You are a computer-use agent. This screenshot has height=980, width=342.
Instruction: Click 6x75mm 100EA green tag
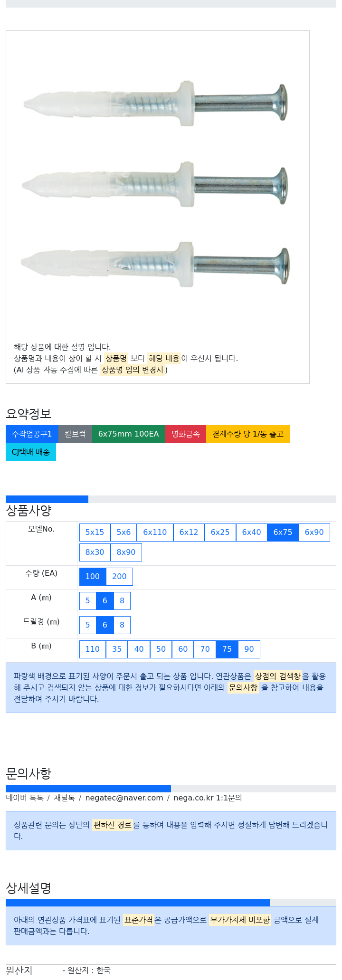point(129,434)
